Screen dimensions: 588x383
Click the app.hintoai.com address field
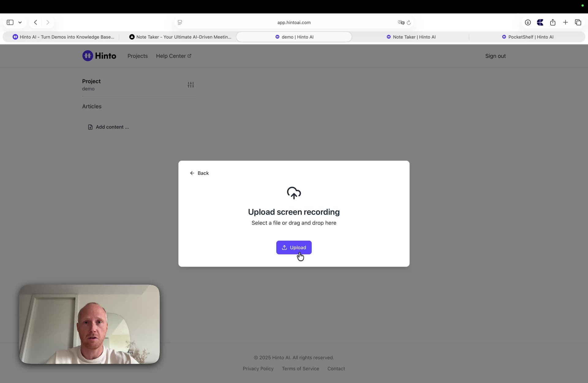coord(294,22)
